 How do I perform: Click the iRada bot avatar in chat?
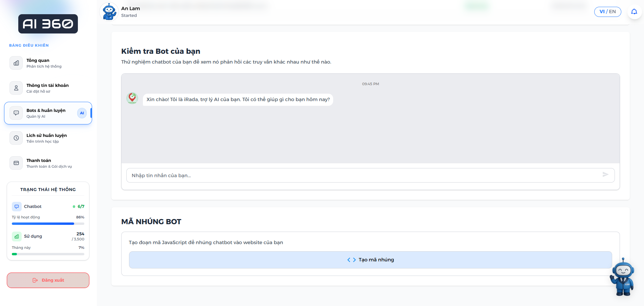132,98
